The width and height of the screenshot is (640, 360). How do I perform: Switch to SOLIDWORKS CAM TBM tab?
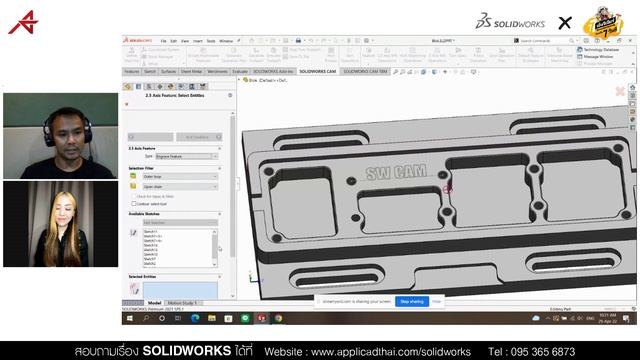[x=365, y=71]
